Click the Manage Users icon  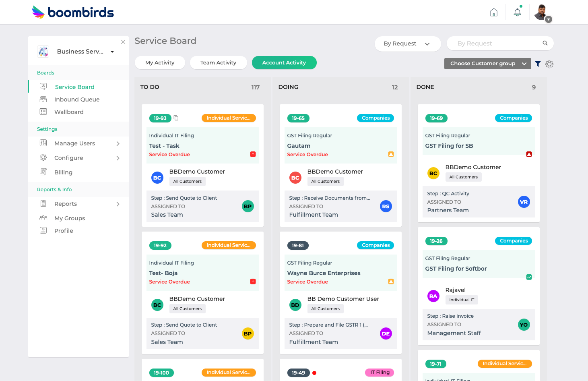tap(43, 143)
